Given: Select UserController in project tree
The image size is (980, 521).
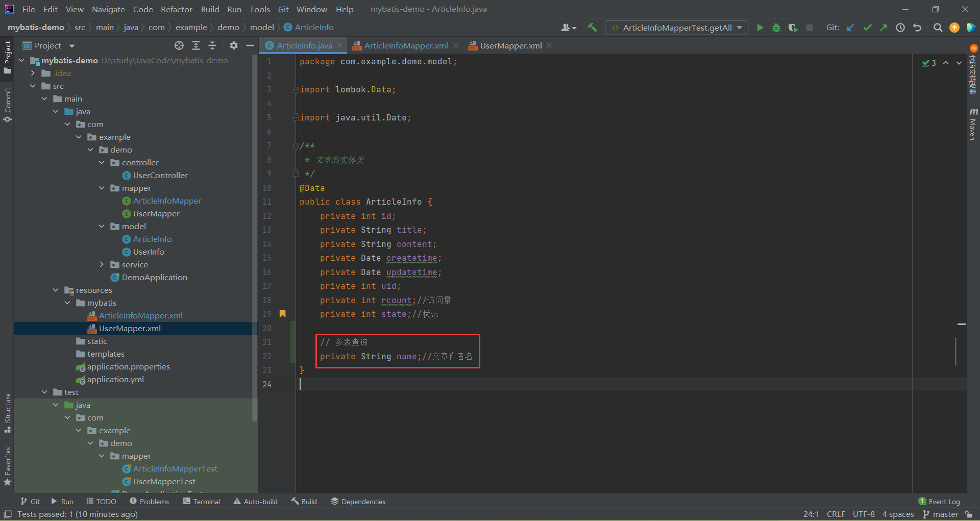Looking at the screenshot, I should (160, 176).
